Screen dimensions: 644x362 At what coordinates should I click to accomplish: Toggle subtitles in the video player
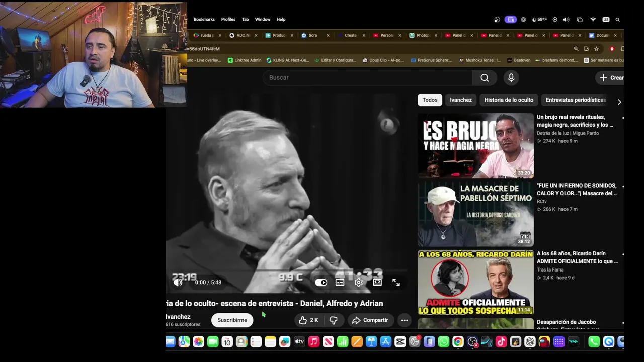340,282
